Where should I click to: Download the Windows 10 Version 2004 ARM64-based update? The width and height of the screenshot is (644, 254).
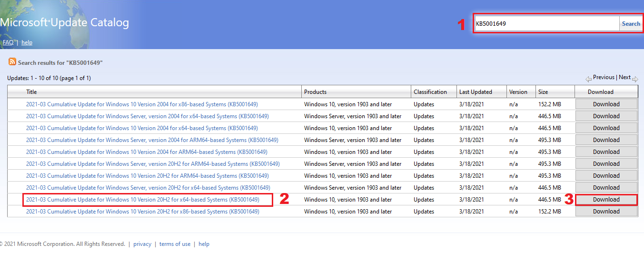[606, 152]
